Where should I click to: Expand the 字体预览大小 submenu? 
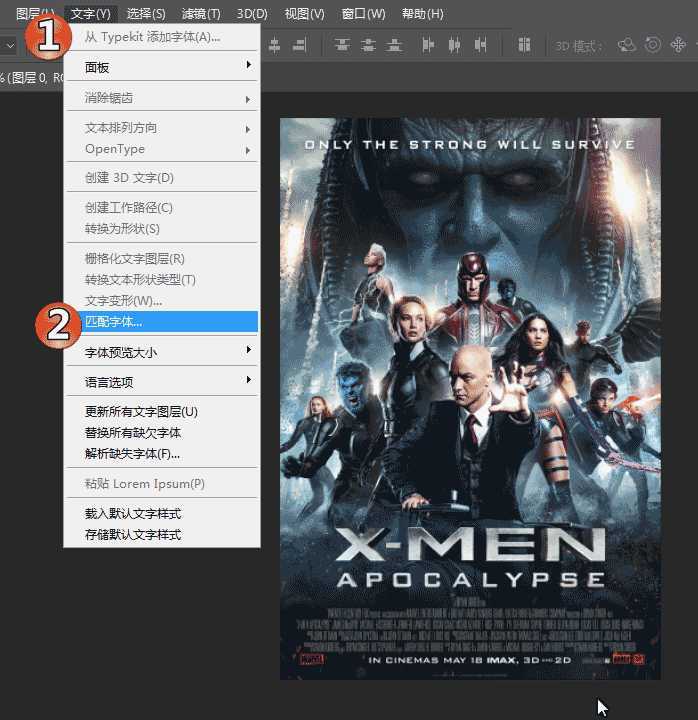coord(161,353)
